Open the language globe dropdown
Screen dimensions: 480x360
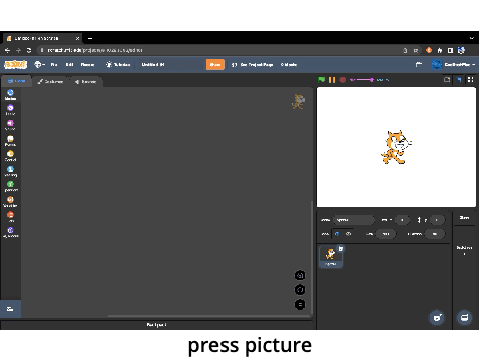39,64
